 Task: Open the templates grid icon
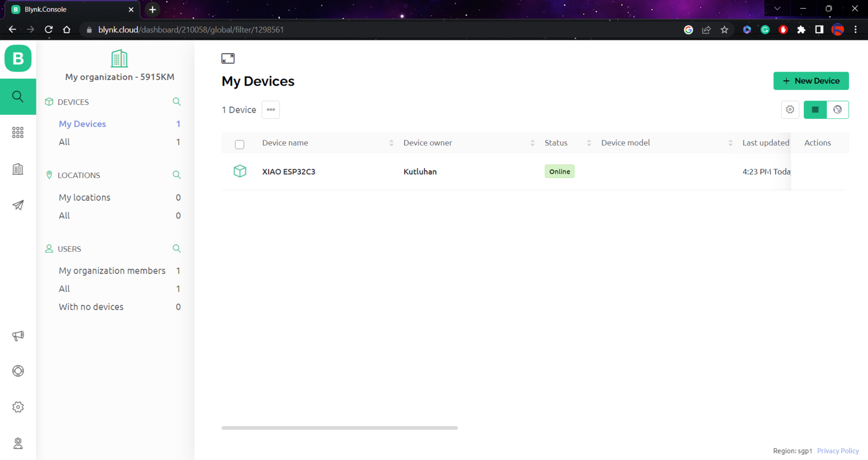click(18, 132)
